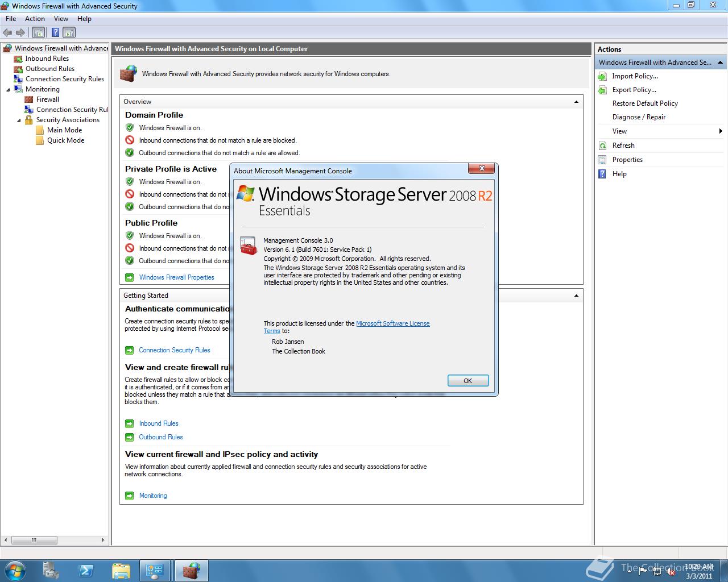Collapse the Security Associations tree node
The width and height of the screenshot is (728, 582).
coord(19,120)
